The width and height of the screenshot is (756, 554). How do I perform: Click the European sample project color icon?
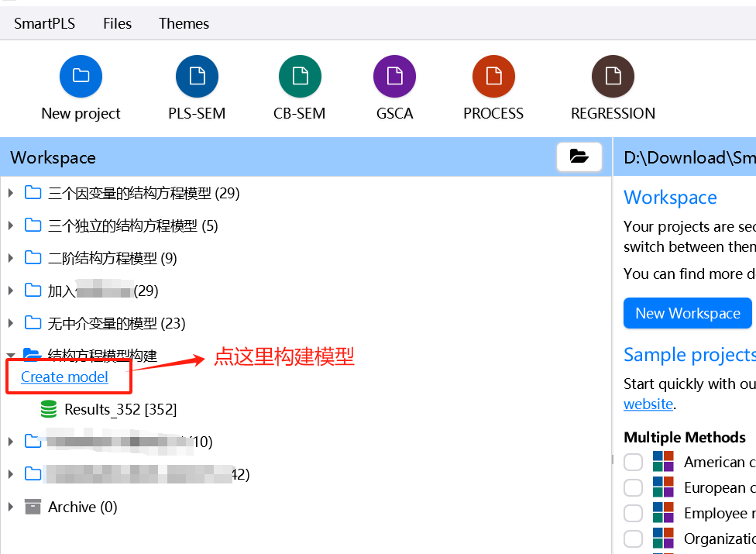[x=663, y=487]
